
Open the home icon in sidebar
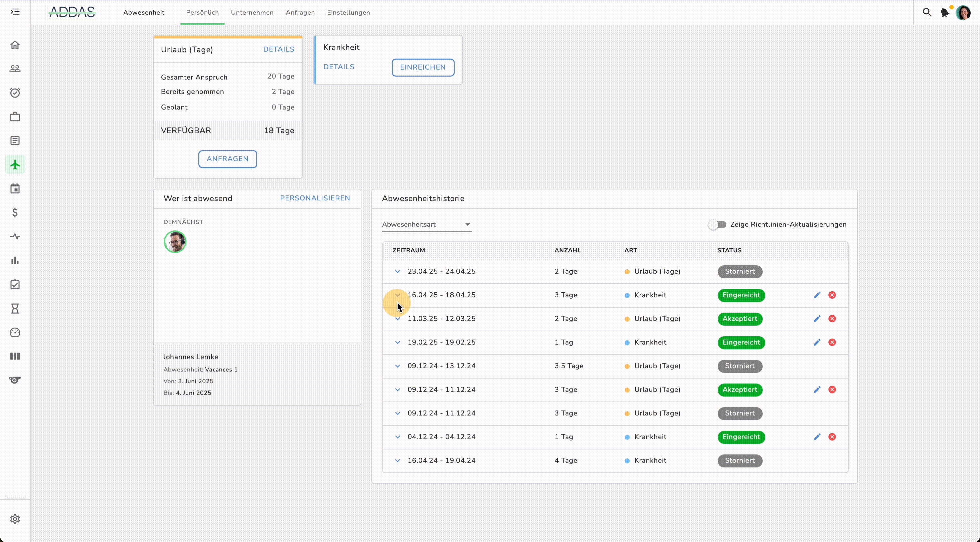(15, 45)
